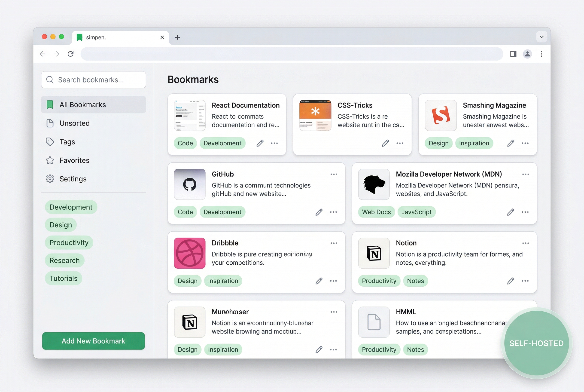Open the overflow menu on the CSS-Tricks card
The width and height of the screenshot is (584, 392).
[x=400, y=143]
